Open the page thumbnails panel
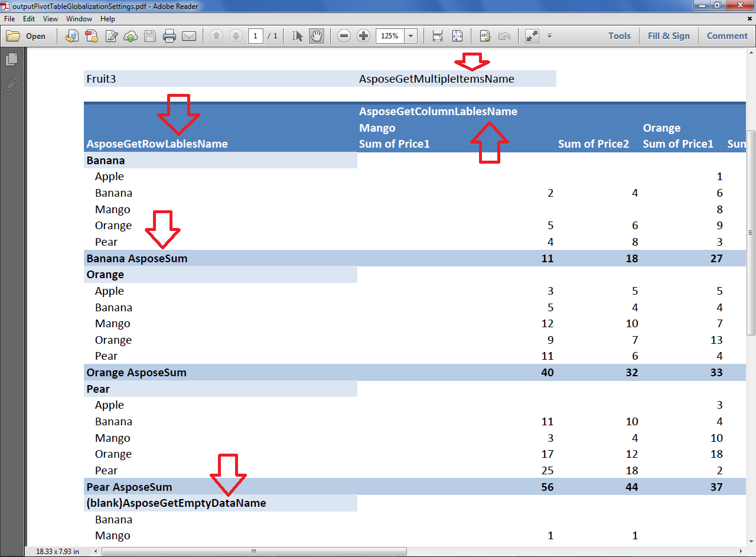 coord(11,60)
